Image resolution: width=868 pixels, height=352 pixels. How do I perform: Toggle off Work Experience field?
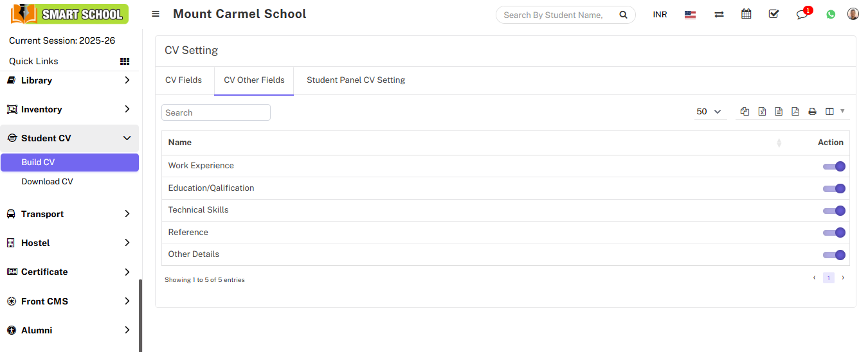coord(834,166)
